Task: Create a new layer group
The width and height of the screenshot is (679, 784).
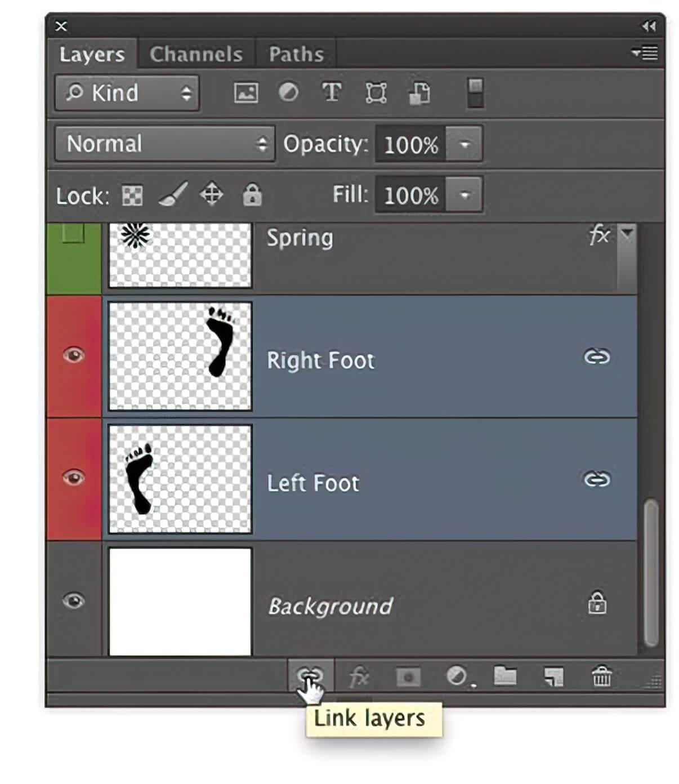Action: 505,676
